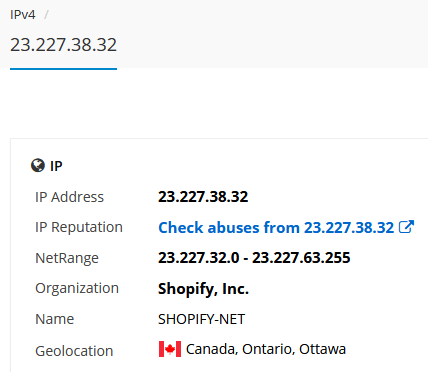Click the external link icon after abuses link
Viewport: 428px width, 372px height.
click(x=406, y=227)
